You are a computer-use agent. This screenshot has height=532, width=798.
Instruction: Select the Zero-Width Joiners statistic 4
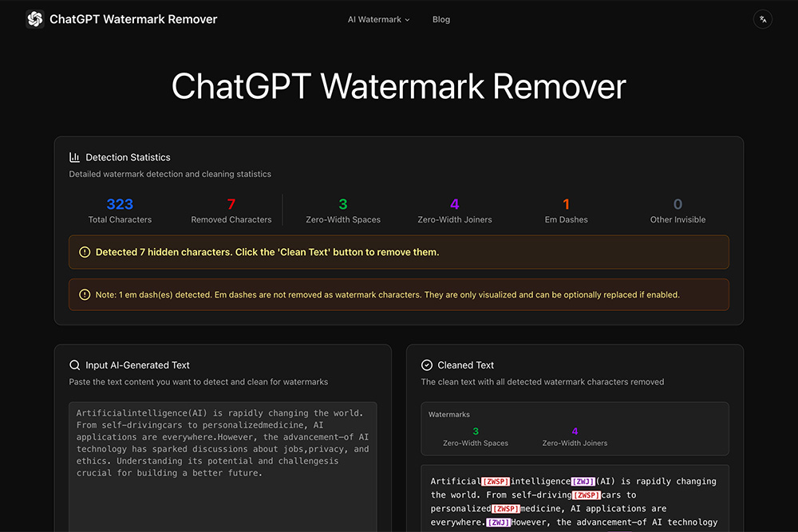coord(455,204)
